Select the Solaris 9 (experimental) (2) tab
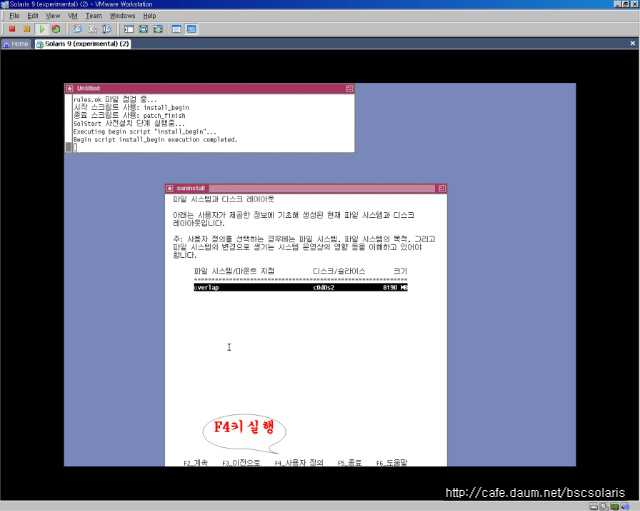This screenshot has width=640, height=511. tap(83, 44)
